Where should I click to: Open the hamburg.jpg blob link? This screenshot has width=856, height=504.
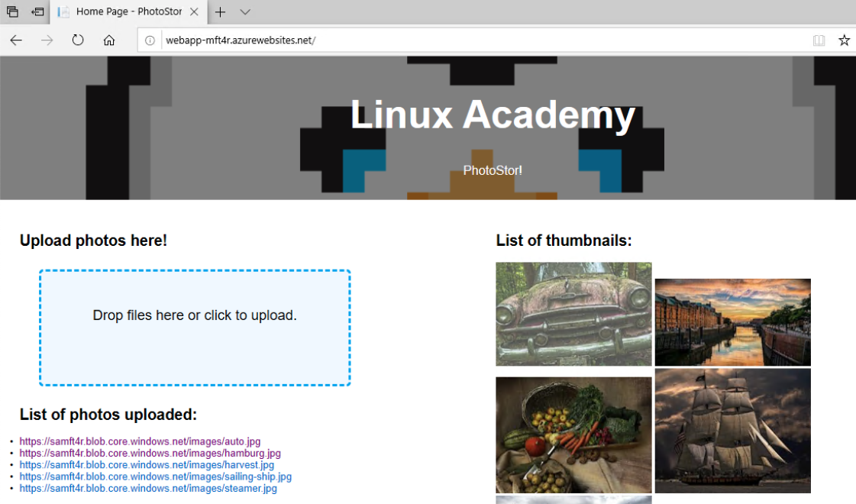150,453
